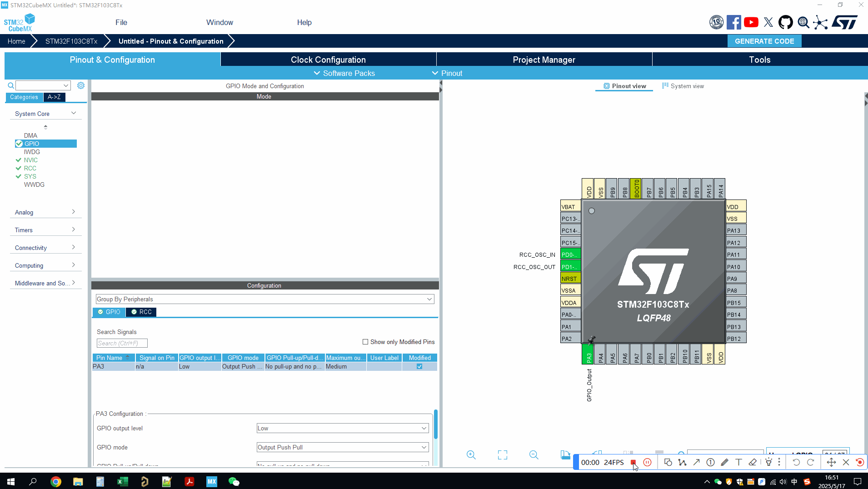
Task: Switch to System view
Action: coord(683,86)
